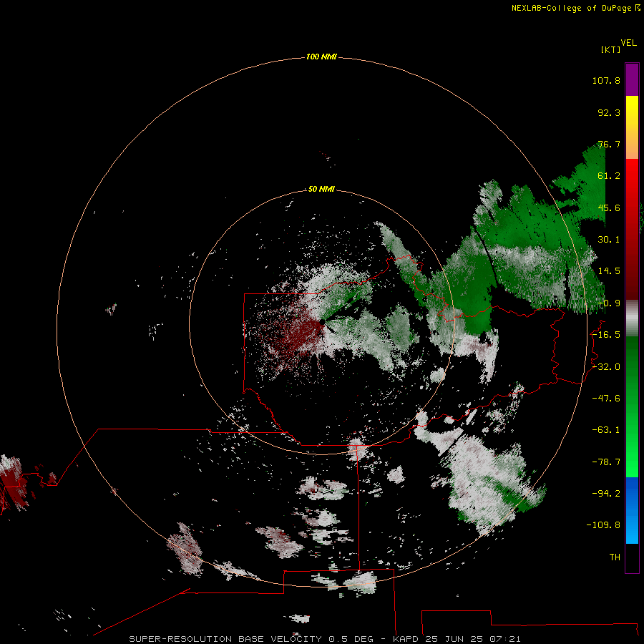Viewport: 644px width, 644px height.
Task: Click the [KT] units label
Action: [x=611, y=49]
